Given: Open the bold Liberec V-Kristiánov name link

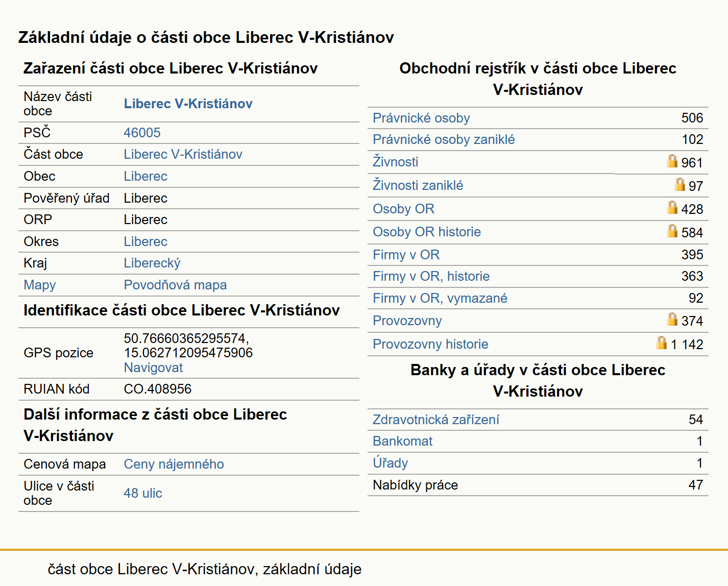Looking at the screenshot, I should tap(188, 104).
